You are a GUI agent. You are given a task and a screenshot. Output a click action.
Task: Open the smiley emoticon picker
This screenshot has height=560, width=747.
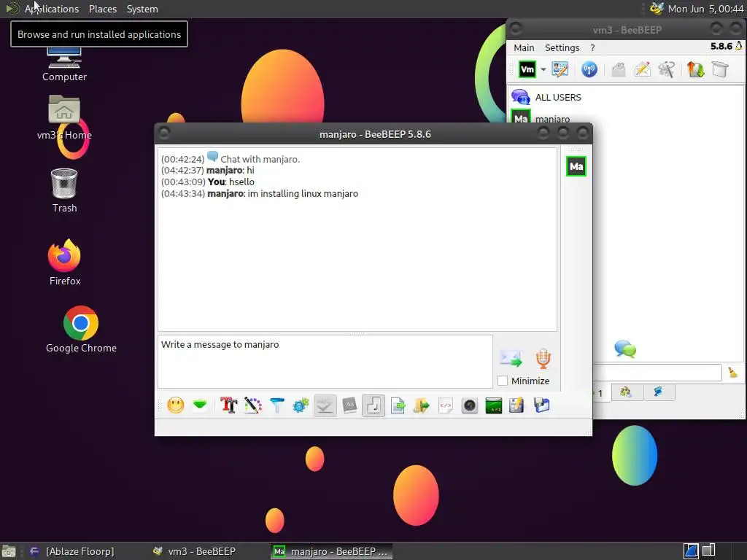click(x=175, y=405)
